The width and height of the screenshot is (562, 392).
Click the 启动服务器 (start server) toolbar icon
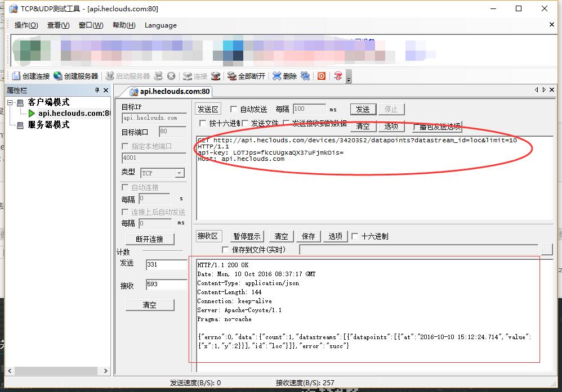pos(110,76)
